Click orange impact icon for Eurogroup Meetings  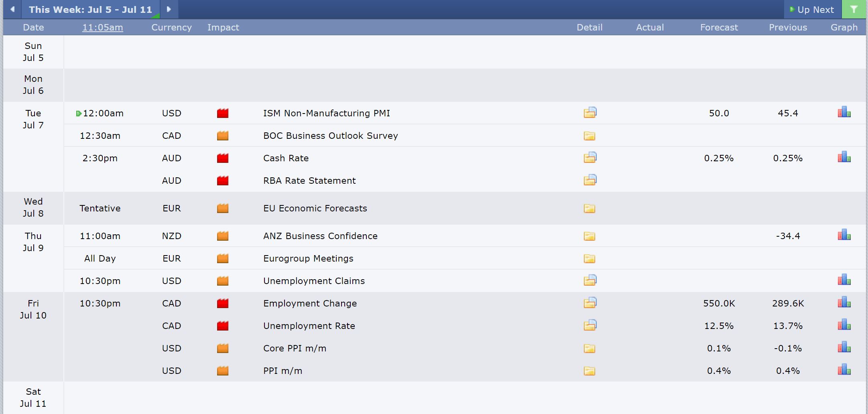click(223, 259)
